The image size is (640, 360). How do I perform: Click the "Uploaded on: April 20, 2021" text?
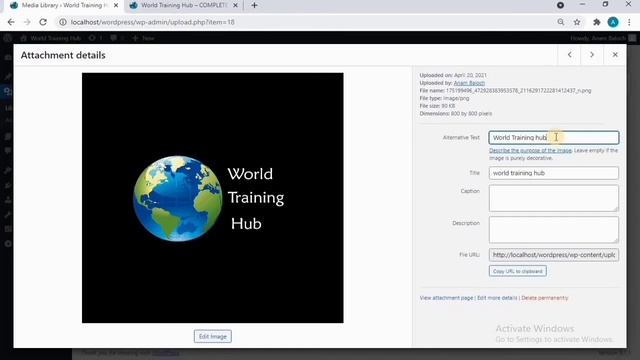453,76
